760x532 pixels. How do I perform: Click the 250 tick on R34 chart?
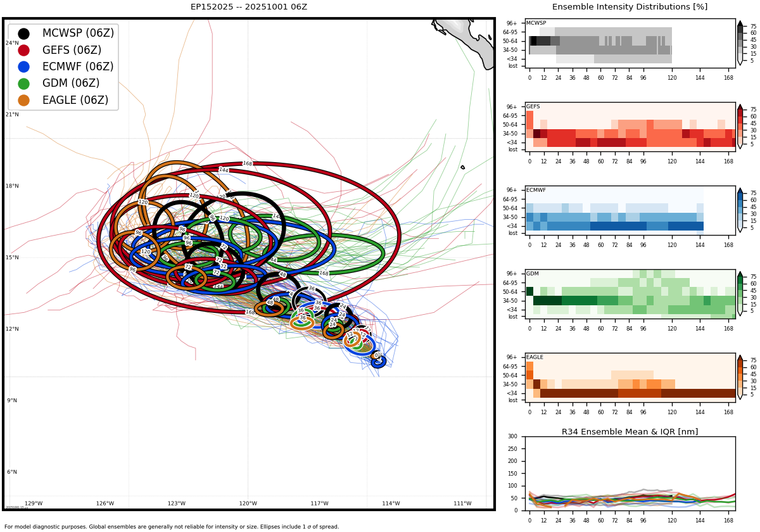(512, 449)
